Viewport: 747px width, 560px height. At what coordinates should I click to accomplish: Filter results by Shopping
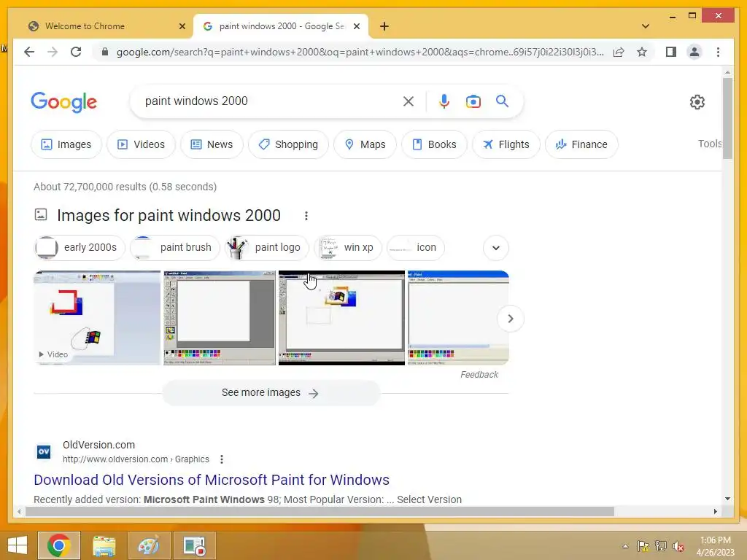(288, 144)
